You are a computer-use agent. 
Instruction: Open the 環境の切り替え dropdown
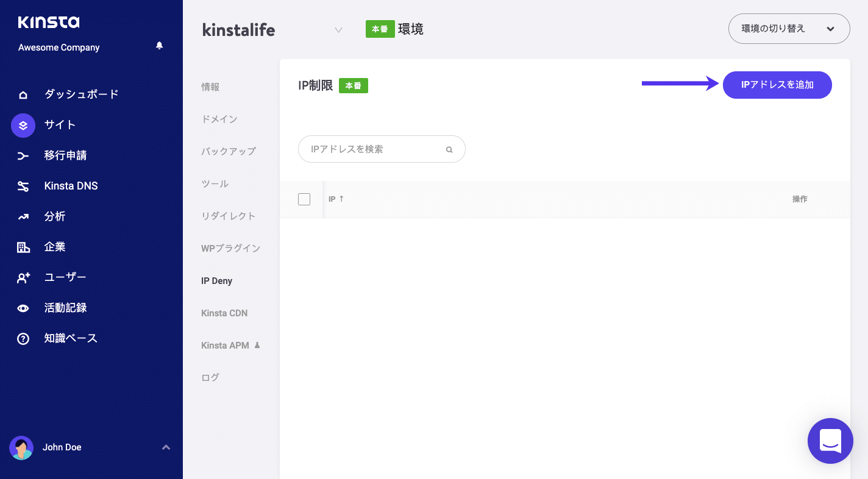click(x=789, y=28)
